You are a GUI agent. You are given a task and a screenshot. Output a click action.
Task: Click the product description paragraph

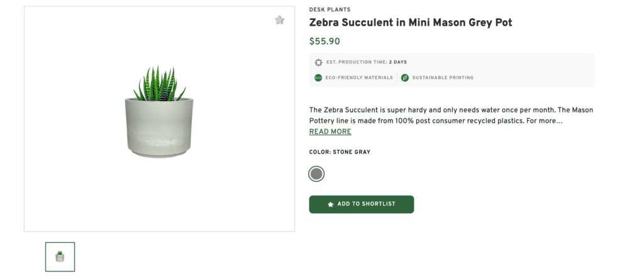[451, 115]
